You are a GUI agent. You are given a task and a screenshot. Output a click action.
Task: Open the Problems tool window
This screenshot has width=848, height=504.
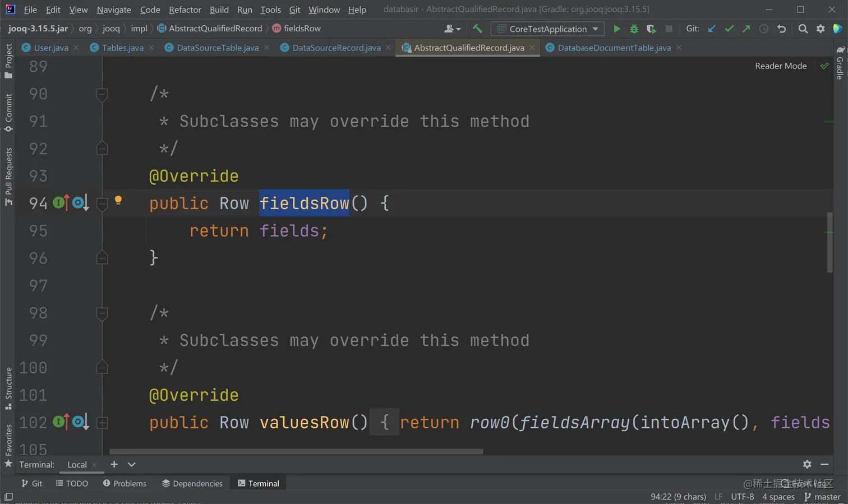point(125,483)
